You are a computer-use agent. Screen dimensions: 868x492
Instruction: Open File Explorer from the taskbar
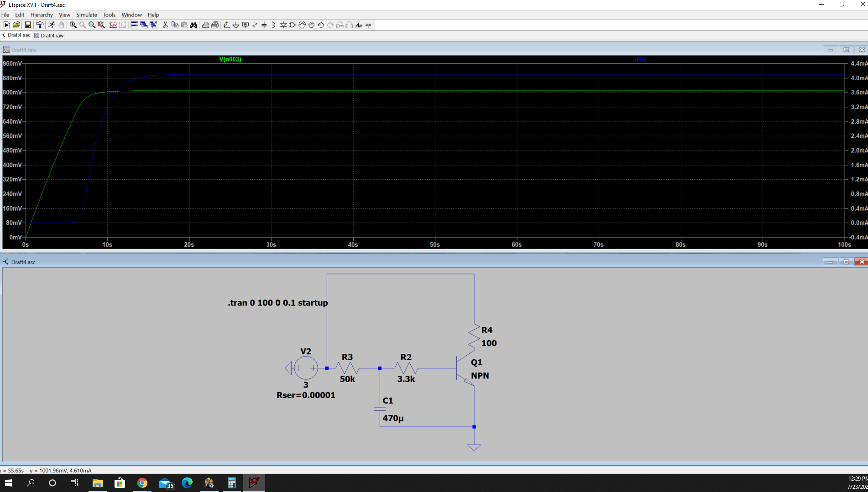pyautogui.click(x=98, y=483)
